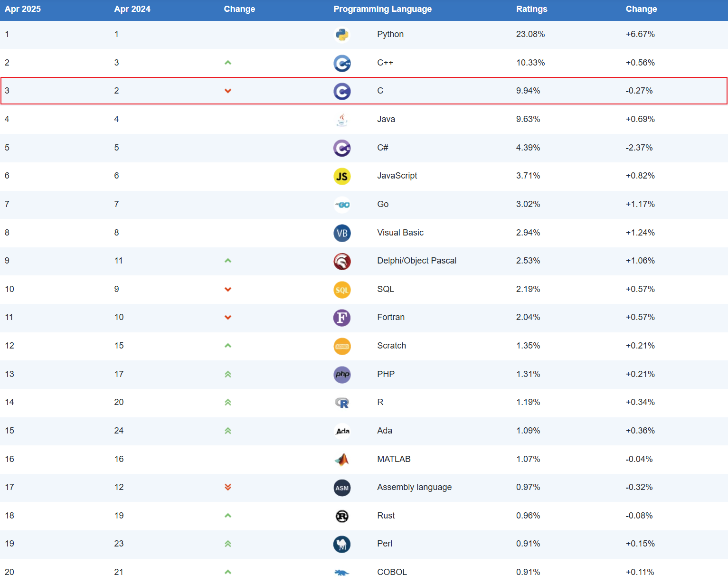
Task: Click the green up arrow for Delphi/Object Pascal
Action: pos(228,261)
